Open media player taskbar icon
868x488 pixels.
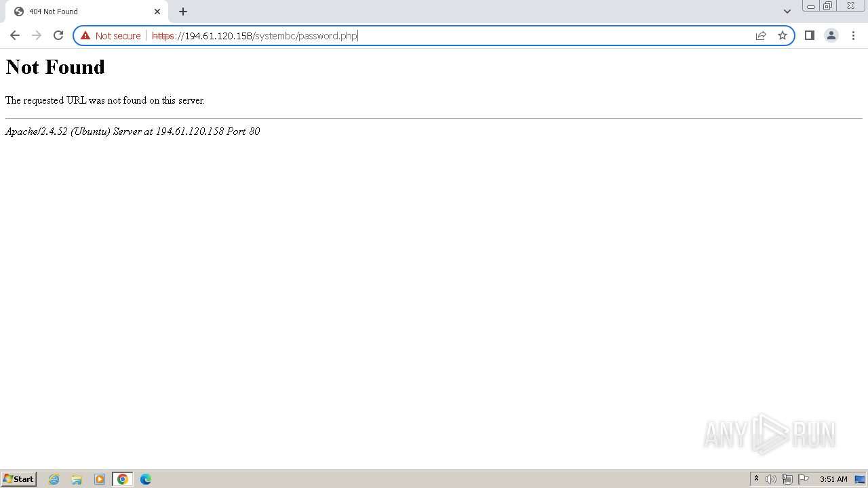point(100,479)
